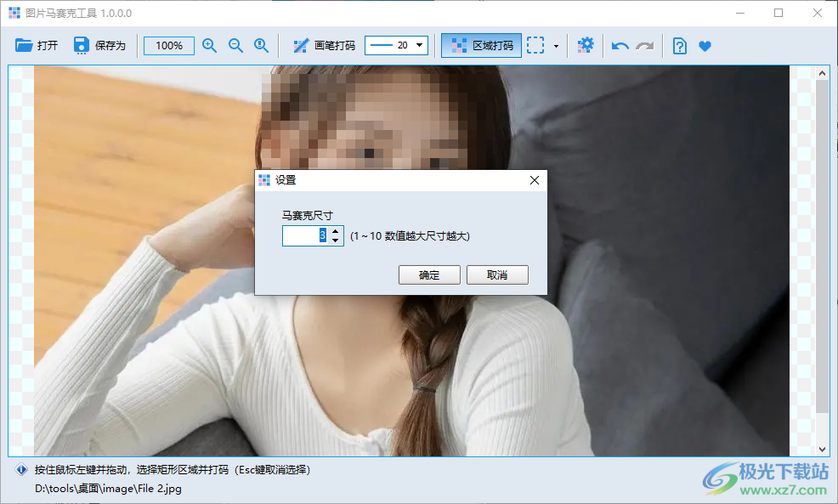Close the 设置 dialog
838x504 pixels.
[535, 180]
